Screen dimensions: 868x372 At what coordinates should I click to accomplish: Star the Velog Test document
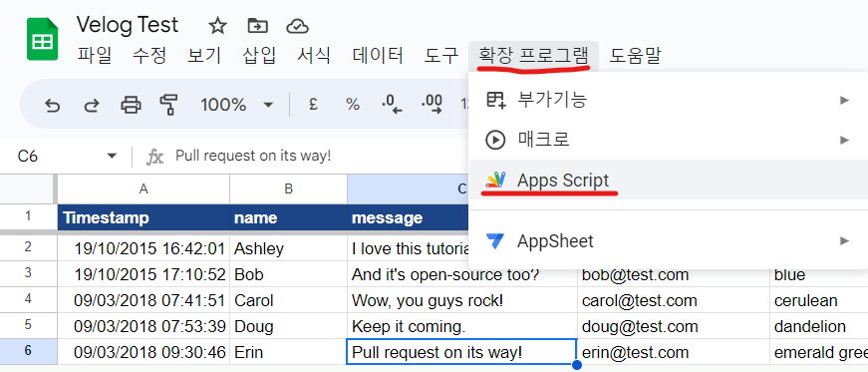pyautogui.click(x=217, y=26)
